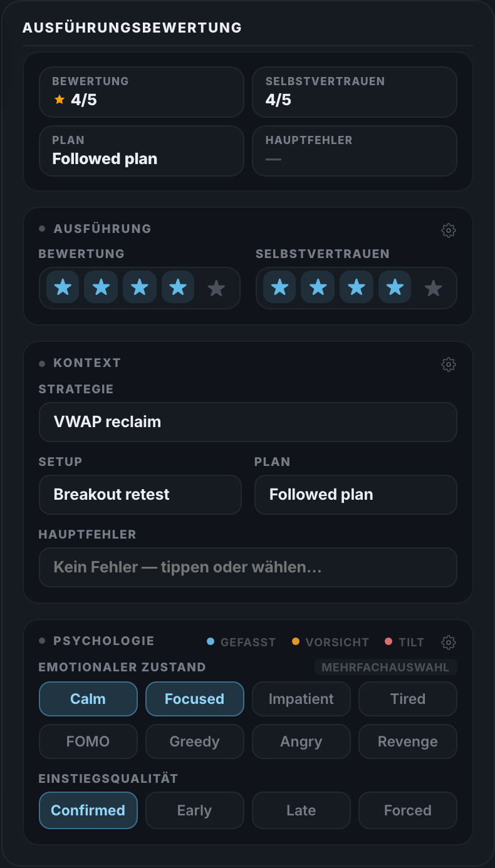Viewport: 495px width, 868px height.
Task: Set Selbstvertrauen to five stars
Action: 433,288
